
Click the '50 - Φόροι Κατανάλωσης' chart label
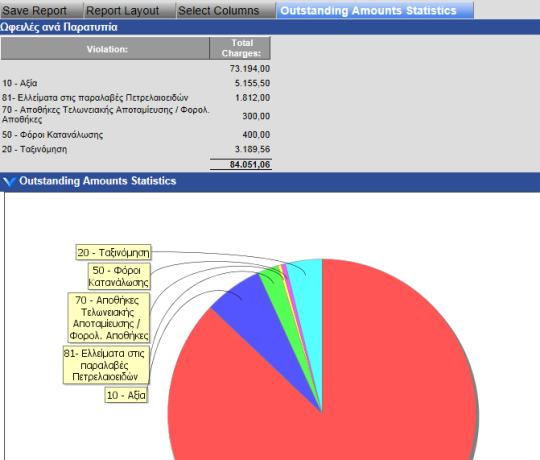pos(119,276)
